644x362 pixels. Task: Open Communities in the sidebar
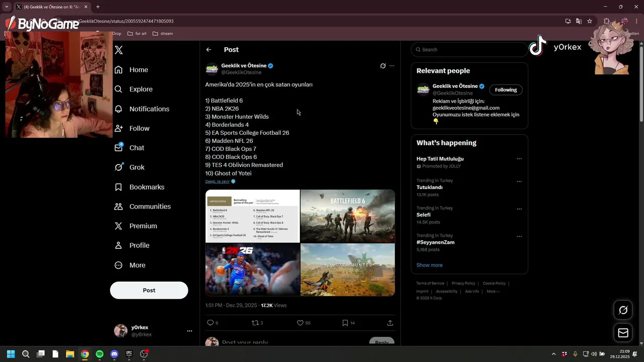tap(143, 207)
